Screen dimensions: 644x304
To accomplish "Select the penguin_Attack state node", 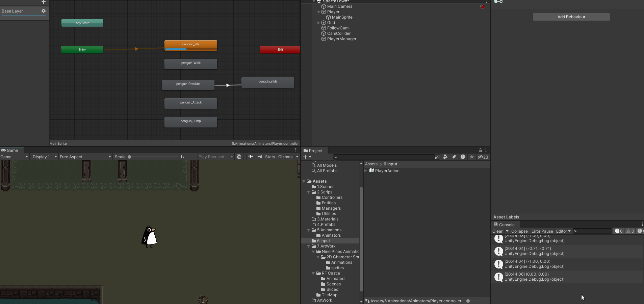I will (191, 103).
